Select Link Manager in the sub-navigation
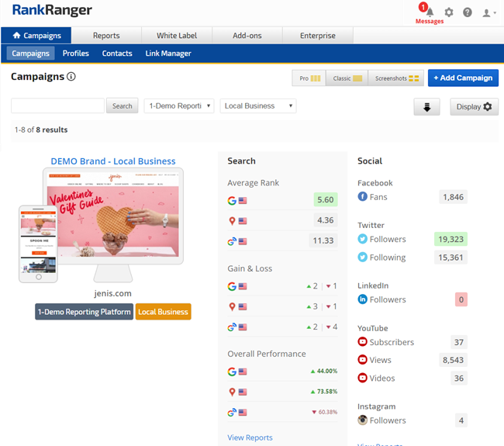 click(x=168, y=53)
